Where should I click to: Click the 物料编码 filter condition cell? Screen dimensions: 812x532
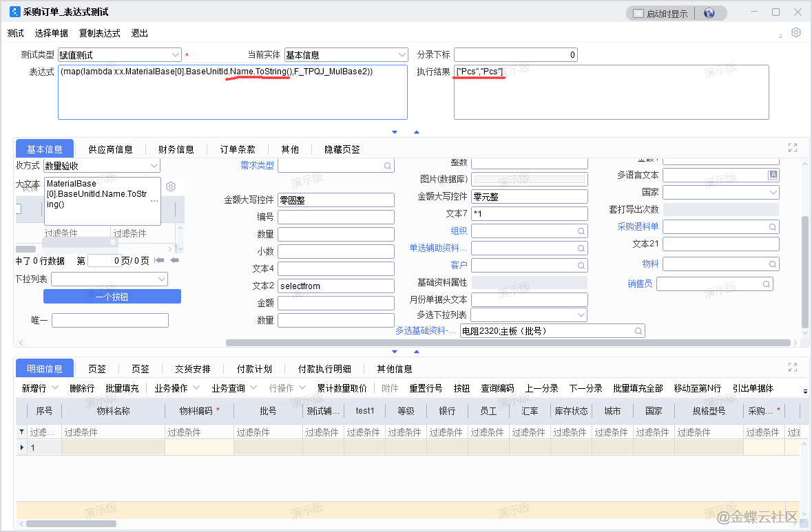(199, 432)
